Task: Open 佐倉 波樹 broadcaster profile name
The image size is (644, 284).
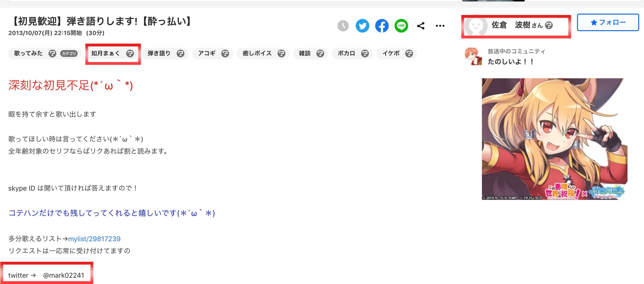Action: (511, 25)
